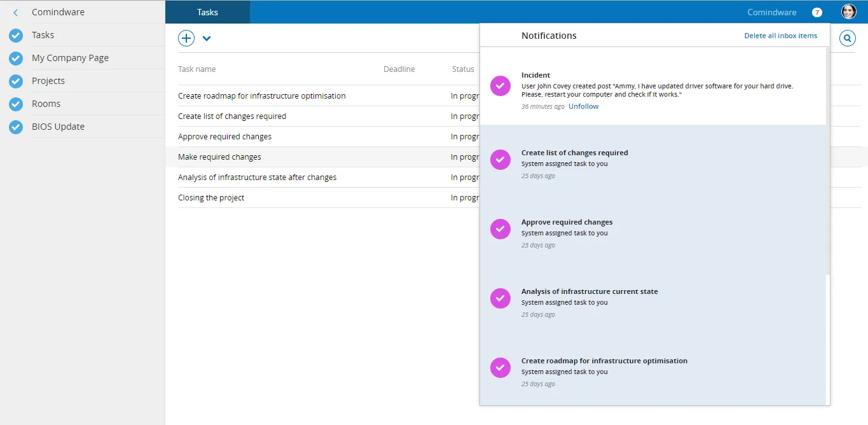Sort by the Deadline column header
This screenshot has width=868, height=425.
click(x=399, y=69)
